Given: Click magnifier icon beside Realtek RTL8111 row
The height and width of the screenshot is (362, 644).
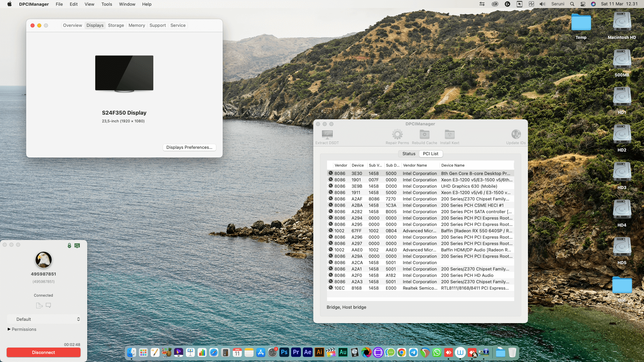Looking at the screenshot, I should pyautogui.click(x=330, y=288).
